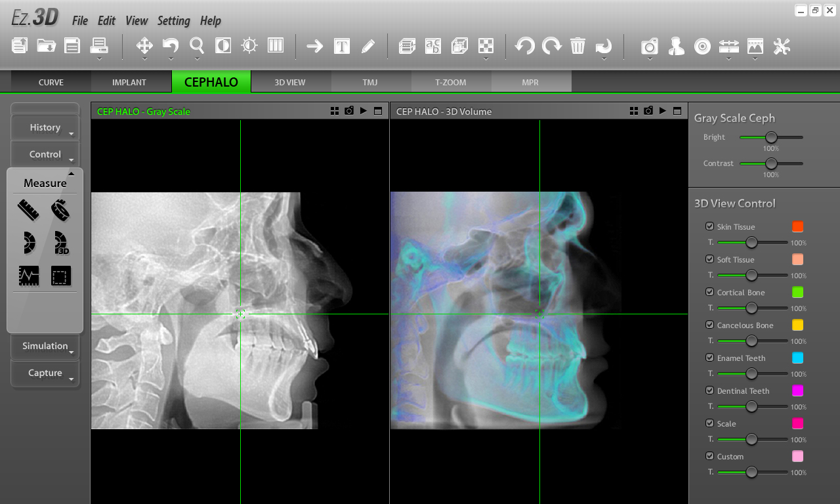Switch to the 3D VIEW tab
This screenshot has width=840, height=504.
pos(290,82)
